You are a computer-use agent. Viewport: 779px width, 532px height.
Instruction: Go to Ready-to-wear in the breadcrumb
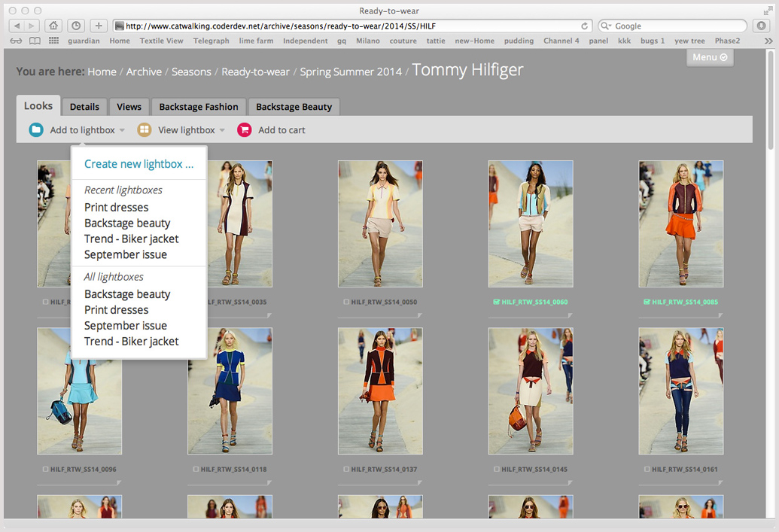[x=255, y=72]
